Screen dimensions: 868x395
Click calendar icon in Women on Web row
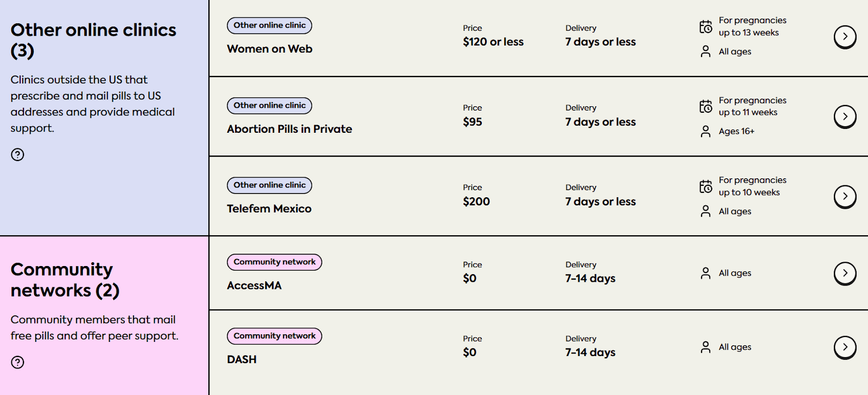coord(705,27)
